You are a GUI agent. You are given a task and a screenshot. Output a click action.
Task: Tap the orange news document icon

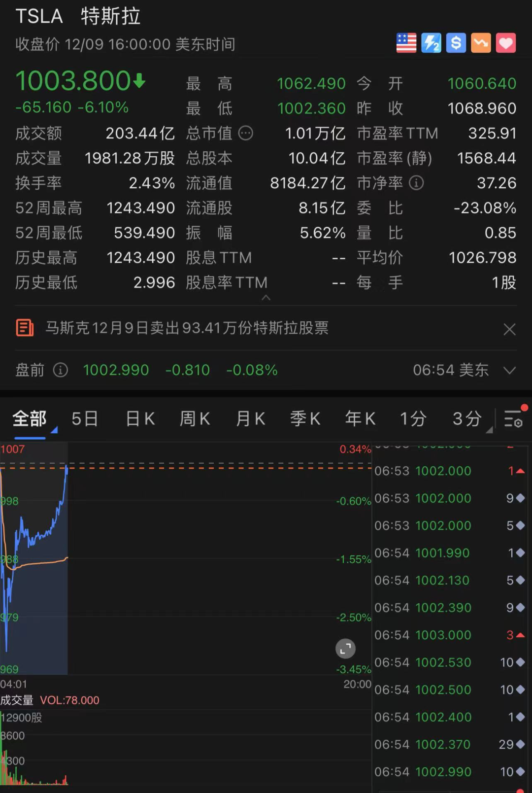click(x=25, y=328)
